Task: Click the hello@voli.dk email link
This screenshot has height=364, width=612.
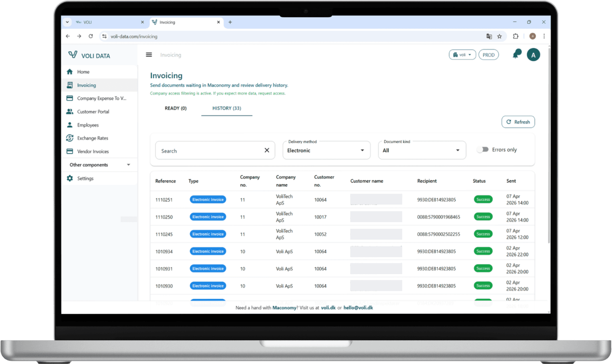Action: point(358,307)
